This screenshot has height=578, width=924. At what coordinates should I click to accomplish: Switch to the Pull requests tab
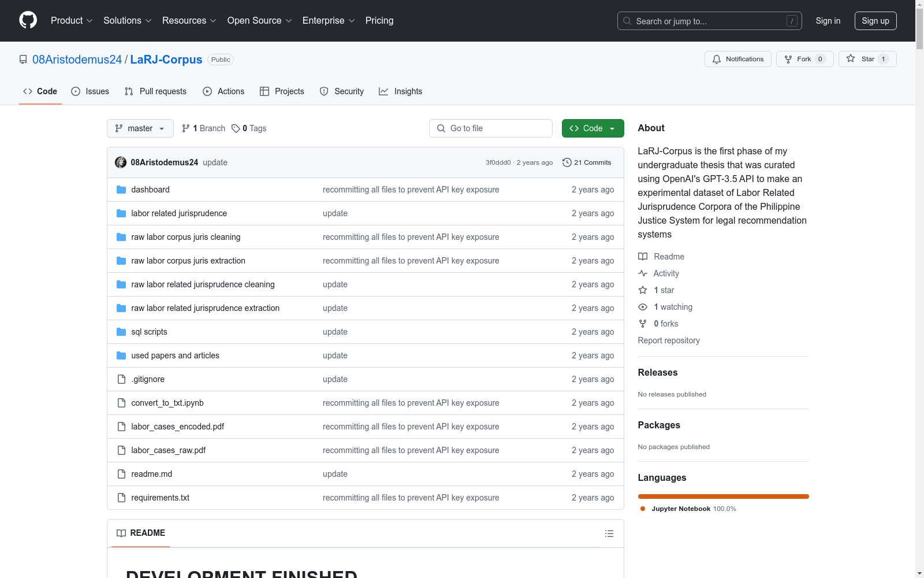pos(156,91)
